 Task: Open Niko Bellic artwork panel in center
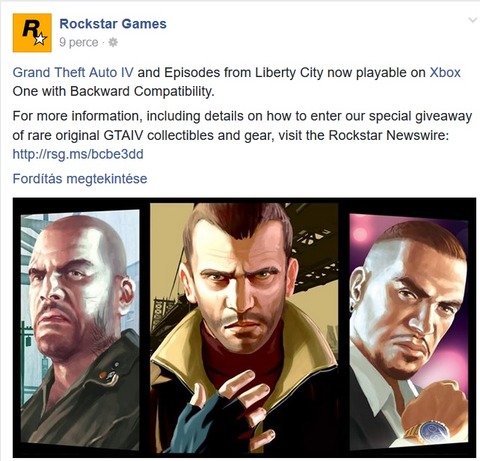click(244, 328)
